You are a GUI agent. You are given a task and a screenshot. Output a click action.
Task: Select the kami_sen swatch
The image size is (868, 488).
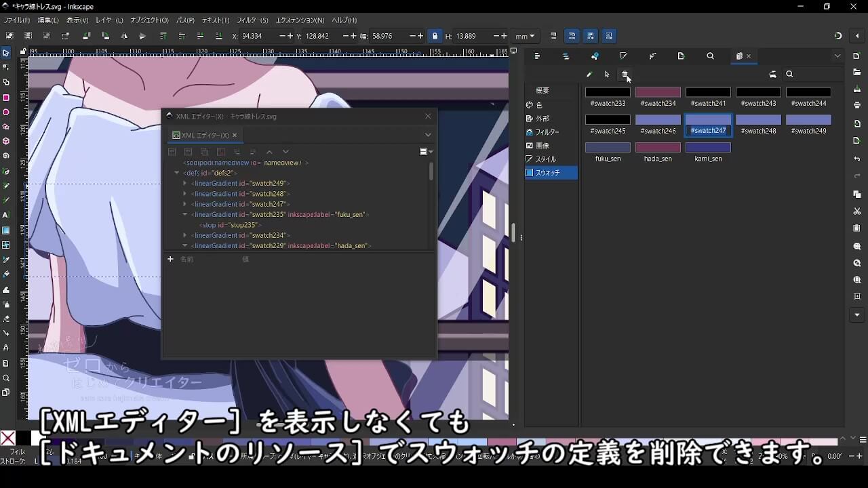point(708,152)
